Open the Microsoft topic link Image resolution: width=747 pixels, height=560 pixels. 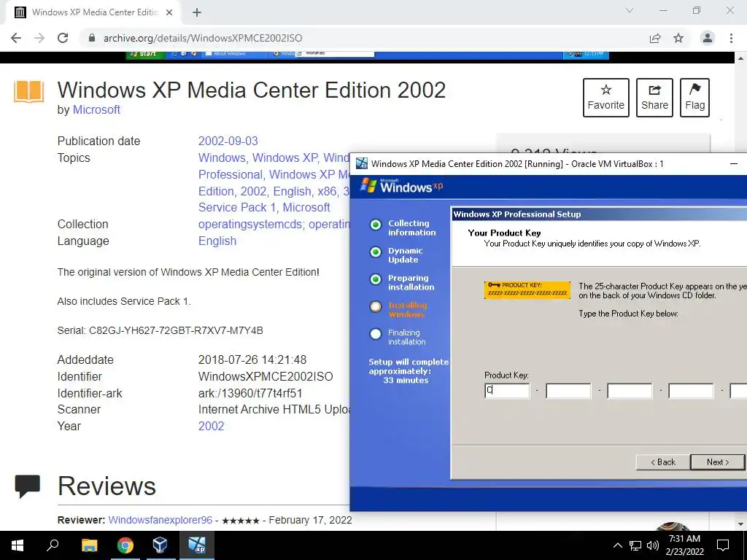(306, 208)
